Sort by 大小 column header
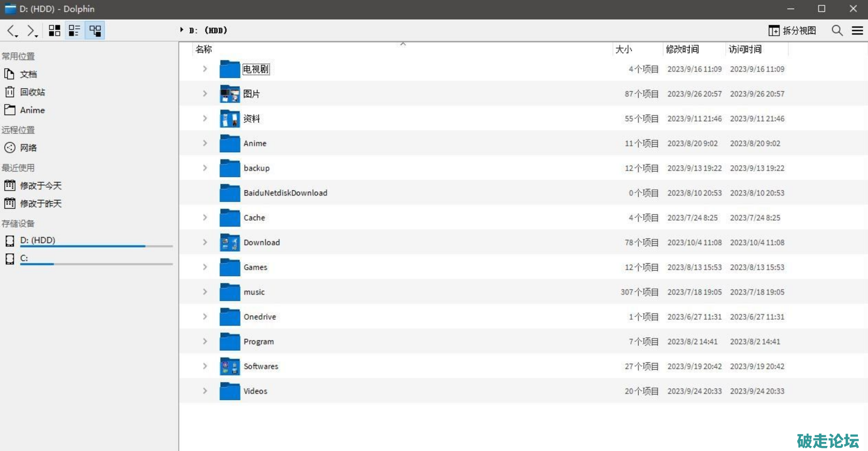Image resolution: width=868 pixels, height=451 pixels. pos(623,49)
